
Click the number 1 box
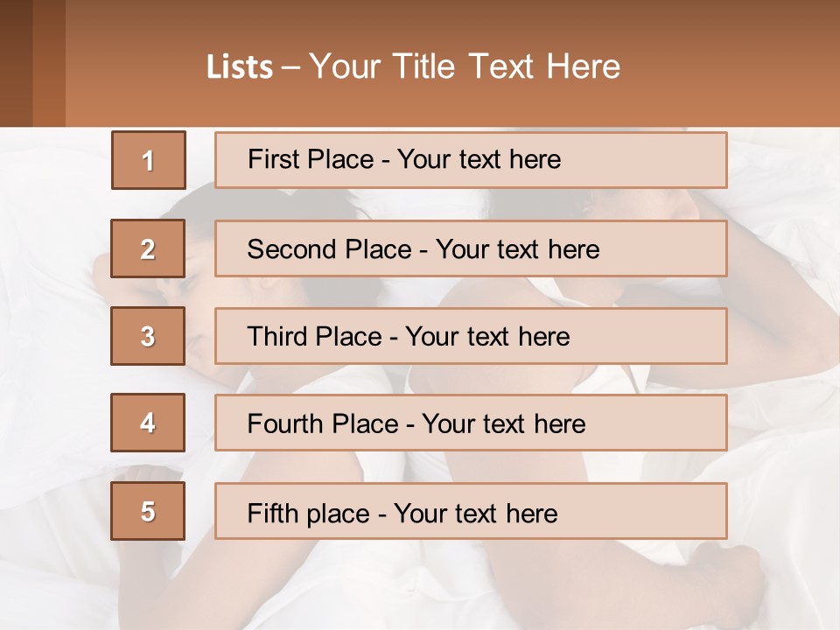tap(148, 160)
